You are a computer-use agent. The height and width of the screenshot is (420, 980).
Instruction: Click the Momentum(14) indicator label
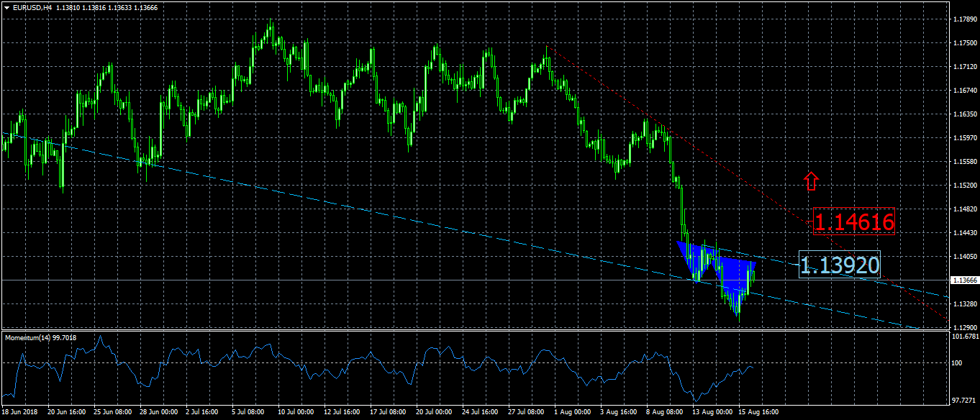pyautogui.click(x=40, y=337)
